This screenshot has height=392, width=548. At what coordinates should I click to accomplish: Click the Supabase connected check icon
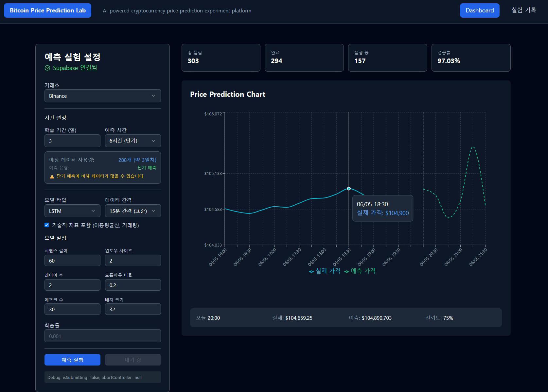[x=47, y=68]
